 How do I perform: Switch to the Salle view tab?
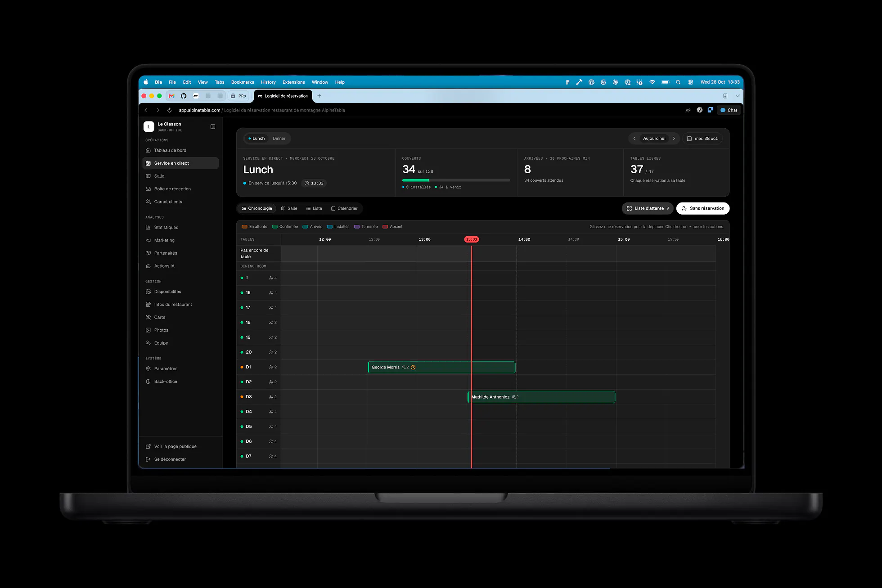pos(289,208)
